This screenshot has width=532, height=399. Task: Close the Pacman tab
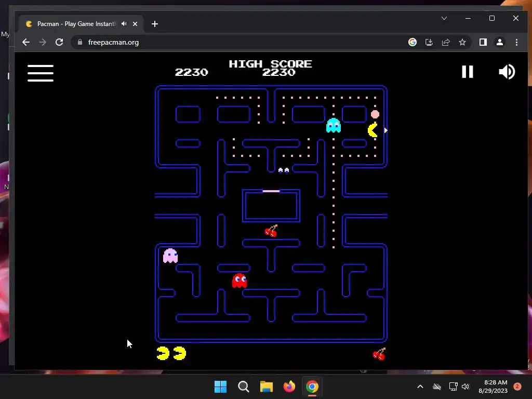click(x=135, y=24)
